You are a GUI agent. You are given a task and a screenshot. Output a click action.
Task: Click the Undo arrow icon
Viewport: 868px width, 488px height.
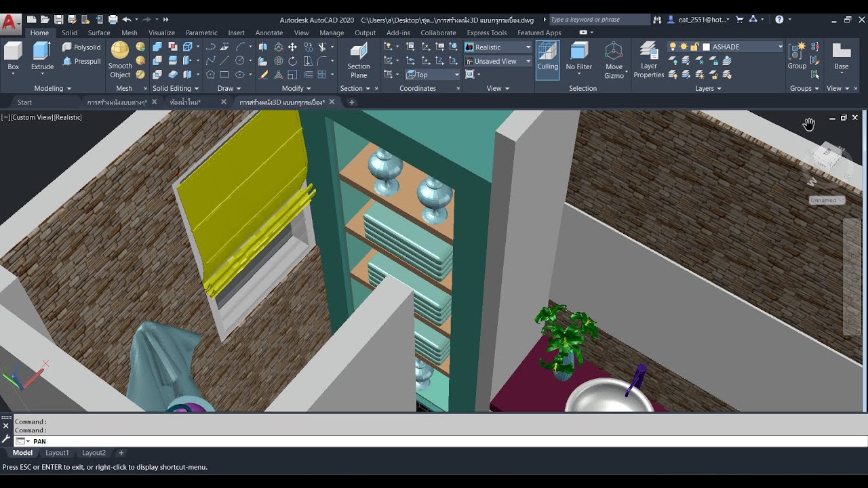tap(126, 20)
